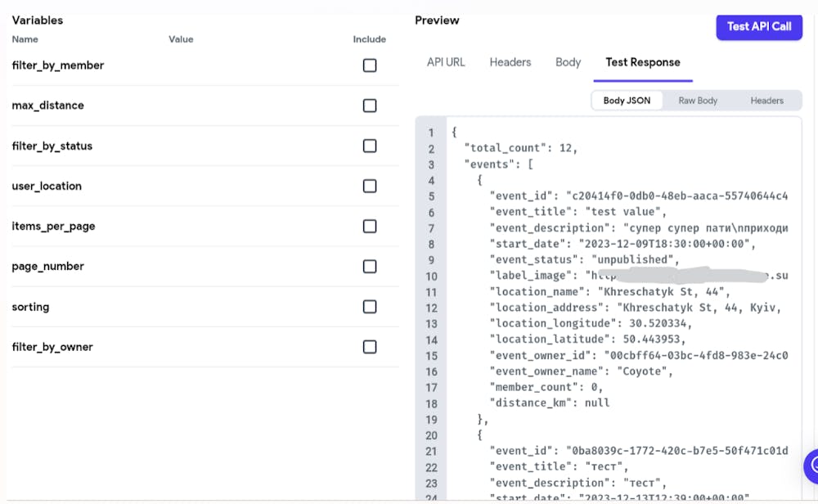Select the Body tab
818x504 pixels.
pyautogui.click(x=568, y=61)
